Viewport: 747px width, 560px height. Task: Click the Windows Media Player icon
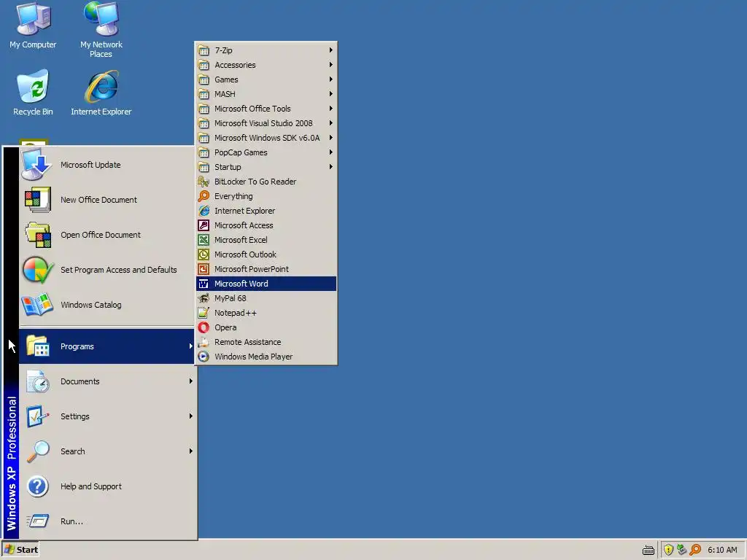pos(204,357)
